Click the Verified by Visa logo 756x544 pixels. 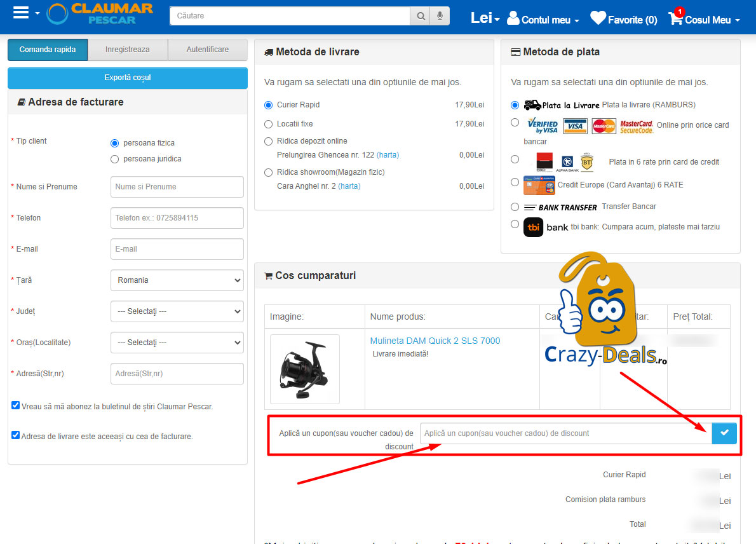click(x=543, y=125)
